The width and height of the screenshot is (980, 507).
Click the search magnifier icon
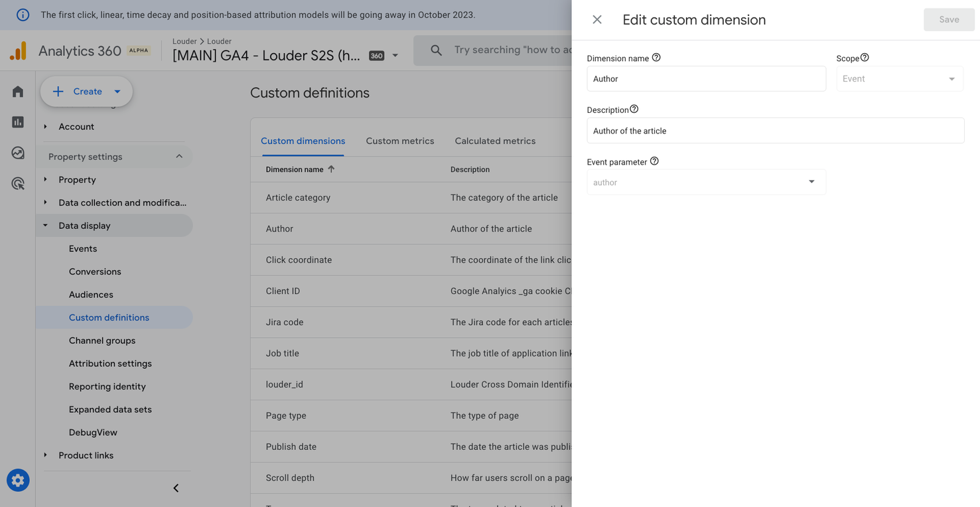point(436,50)
